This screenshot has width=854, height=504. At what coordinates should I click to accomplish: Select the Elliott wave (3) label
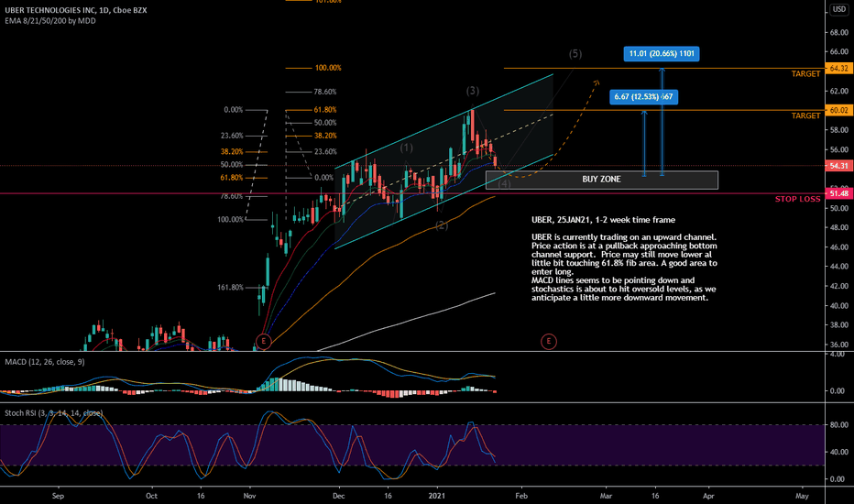(472, 91)
